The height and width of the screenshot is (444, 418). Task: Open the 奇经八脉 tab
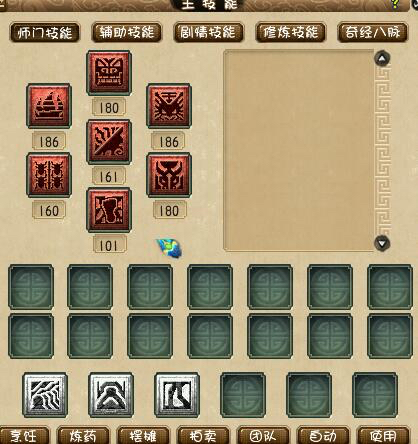(x=373, y=33)
